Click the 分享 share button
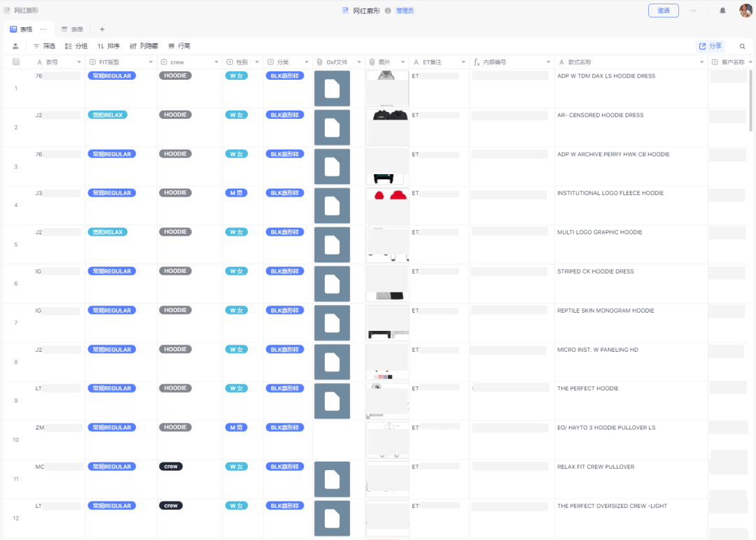The height and width of the screenshot is (540, 756). click(x=710, y=46)
